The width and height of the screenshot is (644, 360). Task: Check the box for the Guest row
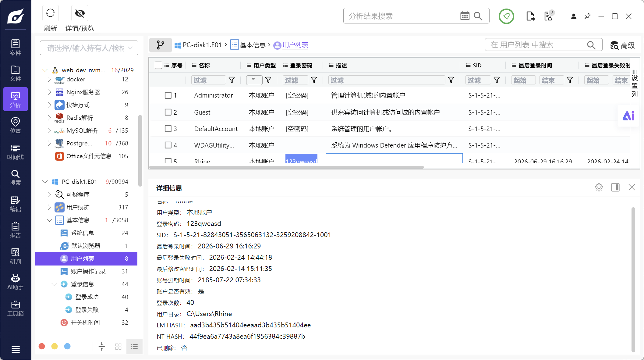click(x=168, y=112)
